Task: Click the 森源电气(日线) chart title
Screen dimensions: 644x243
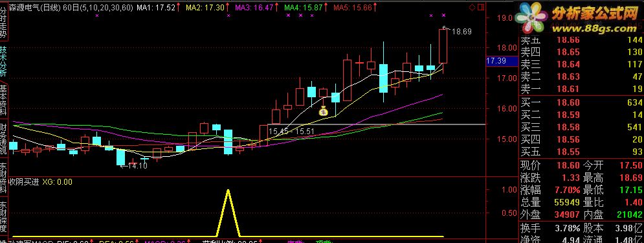Action: coord(35,7)
